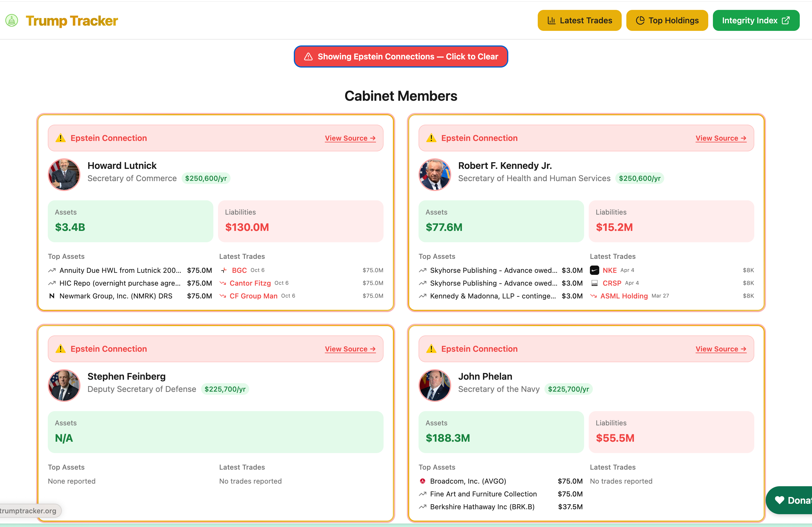The width and height of the screenshot is (812, 527).
Task: Click the Trump Tracker capitol logo
Action: pyautogui.click(x=12, y=20)
